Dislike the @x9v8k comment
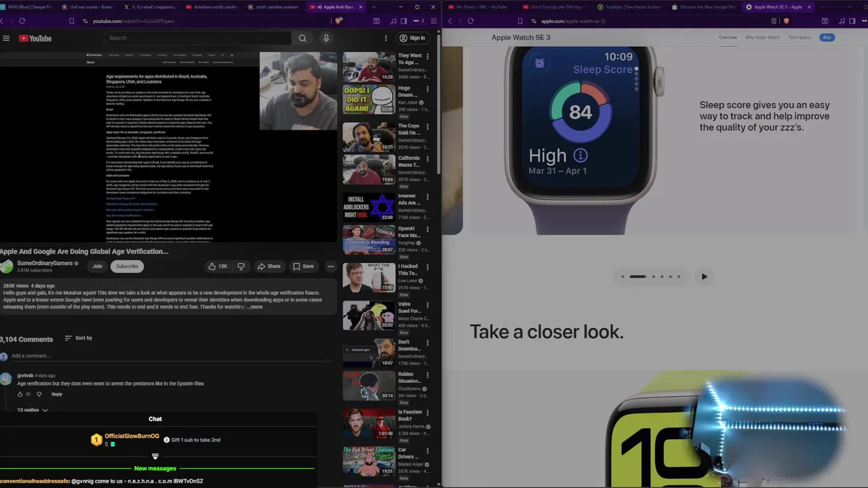868x488 pixels. tap(39, 394)
